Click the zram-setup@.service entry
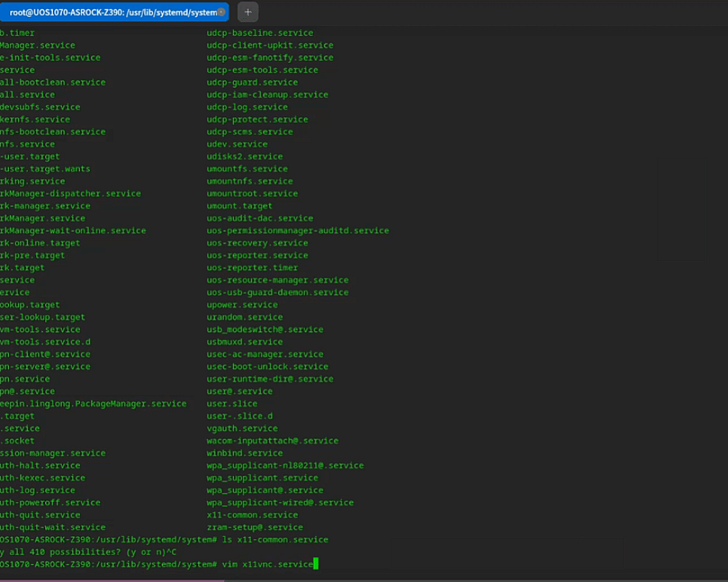The height and width of the screenshot is (582, 728). [x=254, y=527]
